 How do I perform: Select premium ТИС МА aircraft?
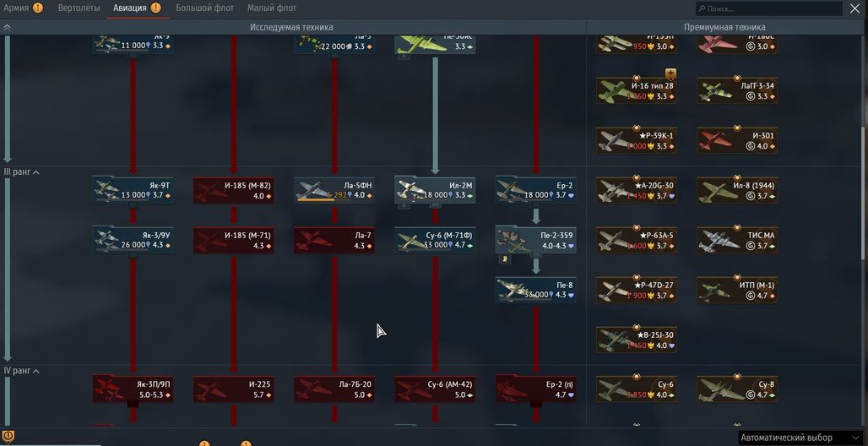click(737, 240)
